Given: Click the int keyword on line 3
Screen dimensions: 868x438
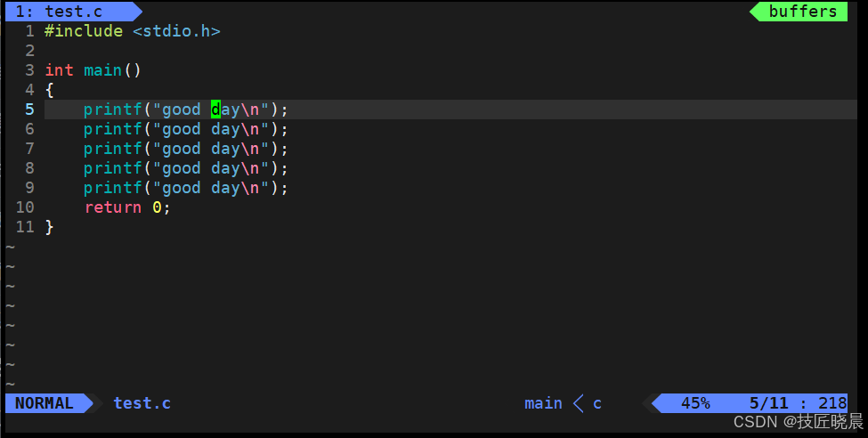Looking at the screenshot, I should click(x=59, y=70).
